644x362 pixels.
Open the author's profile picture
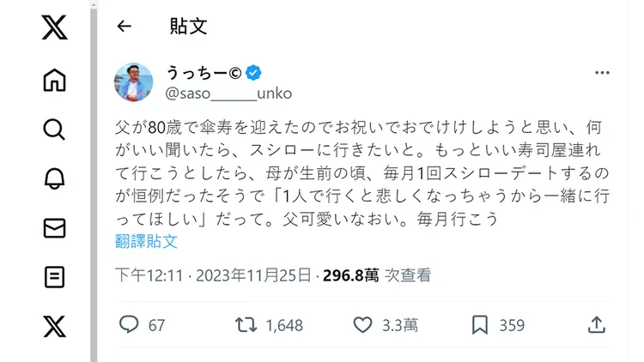134,82
